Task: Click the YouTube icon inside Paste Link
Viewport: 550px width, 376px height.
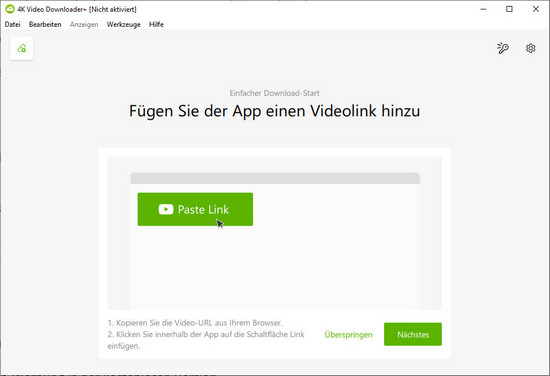Action: (x=166, y=209)
